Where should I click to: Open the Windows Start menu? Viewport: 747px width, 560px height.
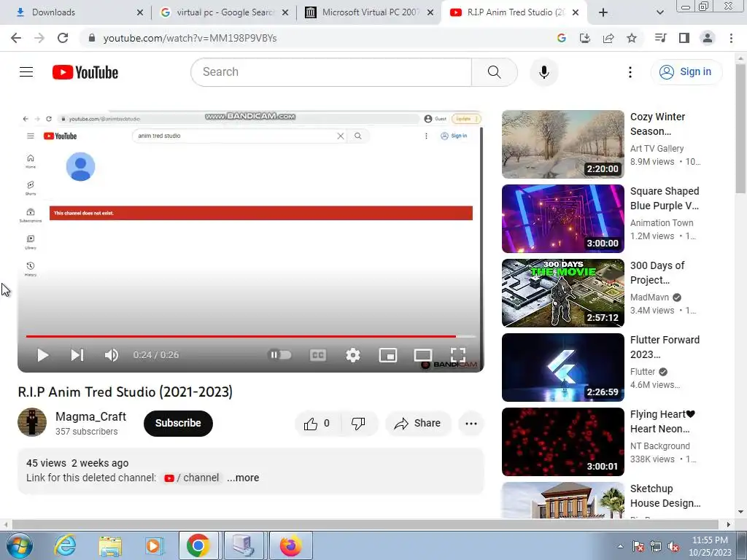(x=20, y=545)
